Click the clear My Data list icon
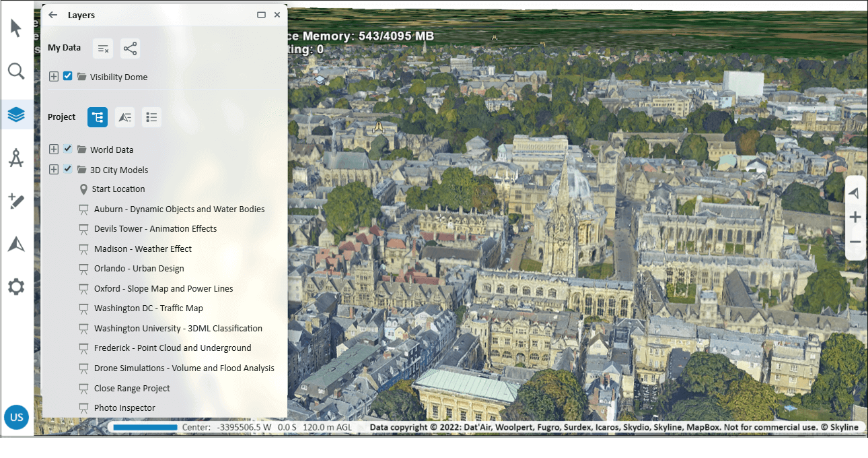Viewport: 868px width, 458px height. pyautogui.click(x=102, y=48)
